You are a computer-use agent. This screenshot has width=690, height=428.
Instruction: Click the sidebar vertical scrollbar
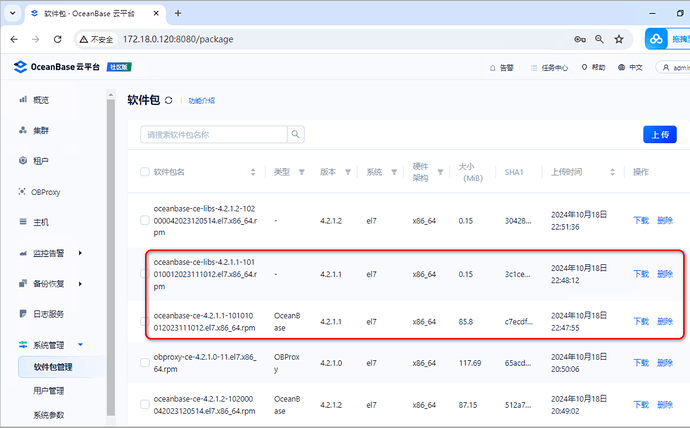111,257
